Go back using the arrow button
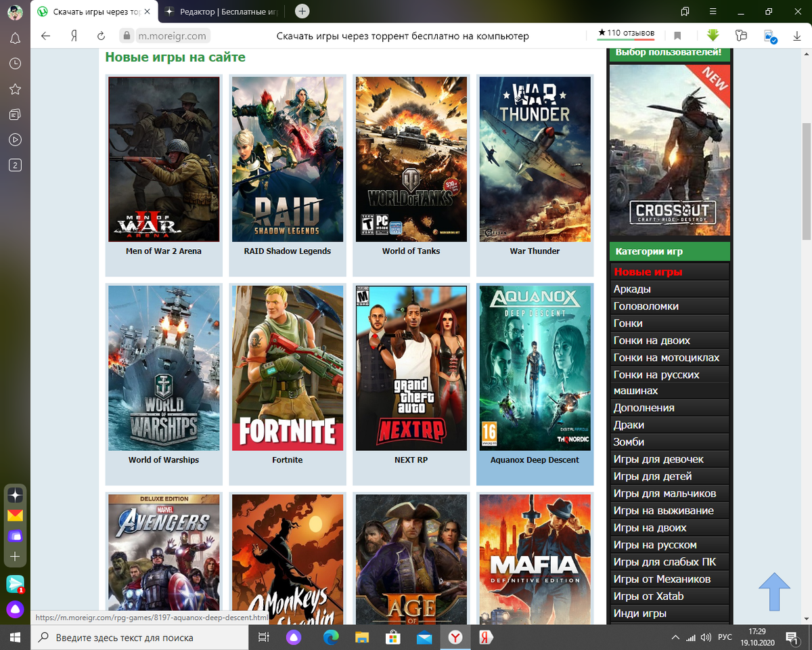The image size is (812, 650). click(46, 36)
